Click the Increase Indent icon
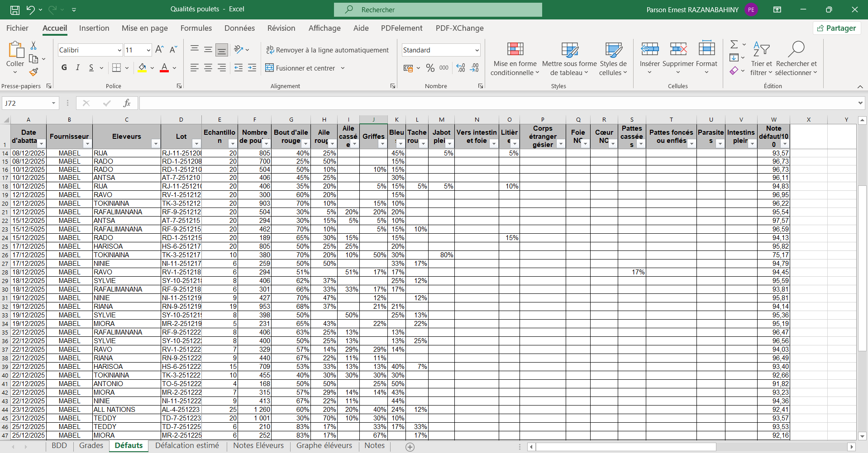This screenshot has width=868, height=453. [x=252, y=68]
